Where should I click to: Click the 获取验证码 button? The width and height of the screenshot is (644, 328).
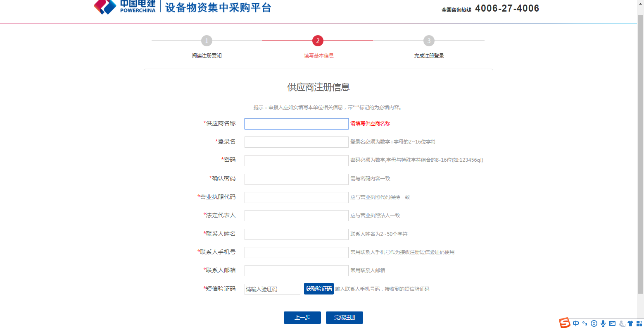[x=319, y=289]
